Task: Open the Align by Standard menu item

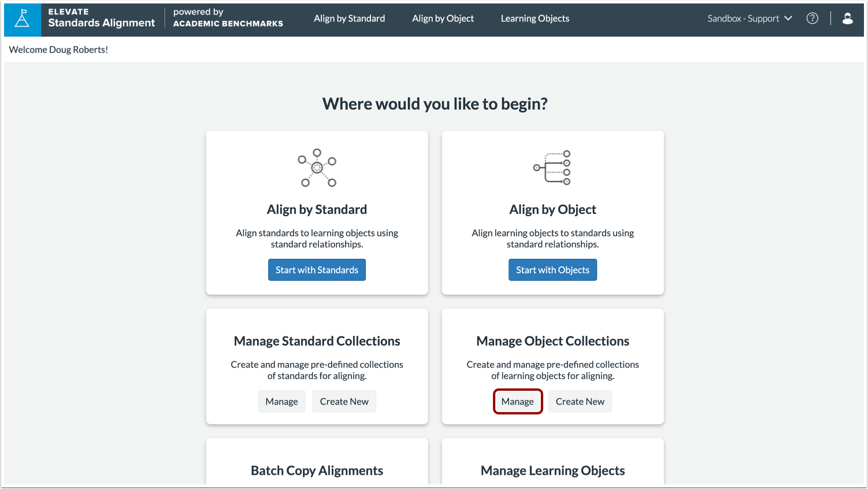Action: click(349, 18)
